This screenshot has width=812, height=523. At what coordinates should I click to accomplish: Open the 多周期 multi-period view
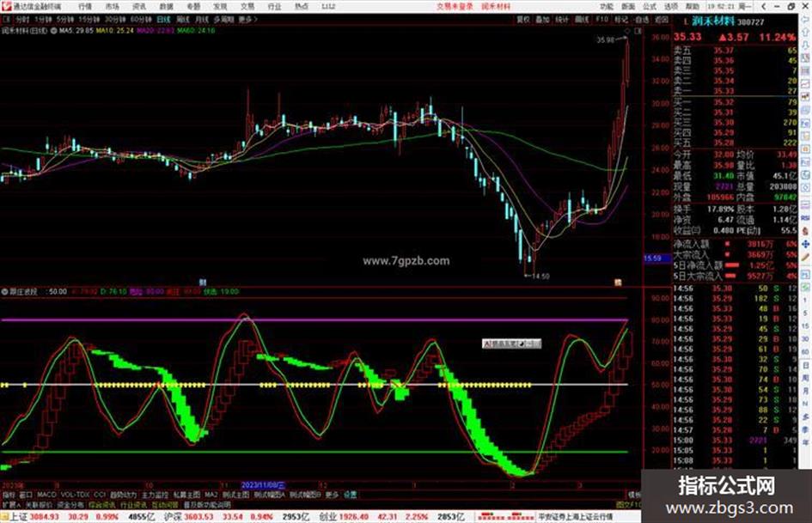click(x=223, y=19)
